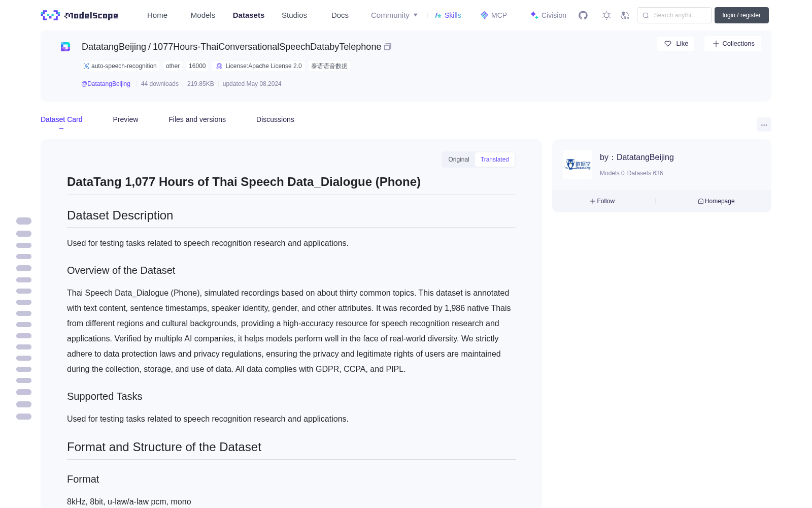Click the 'DataTang 1,077 Hours of Thai Speech' title
Screen dimensions: 812x508
[244, 182]
